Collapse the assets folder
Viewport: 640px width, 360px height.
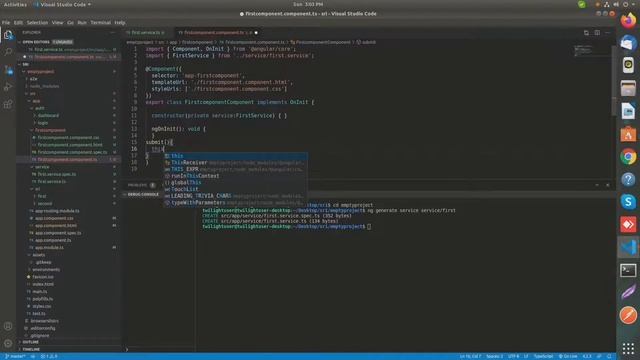click(x=29, y=255)
